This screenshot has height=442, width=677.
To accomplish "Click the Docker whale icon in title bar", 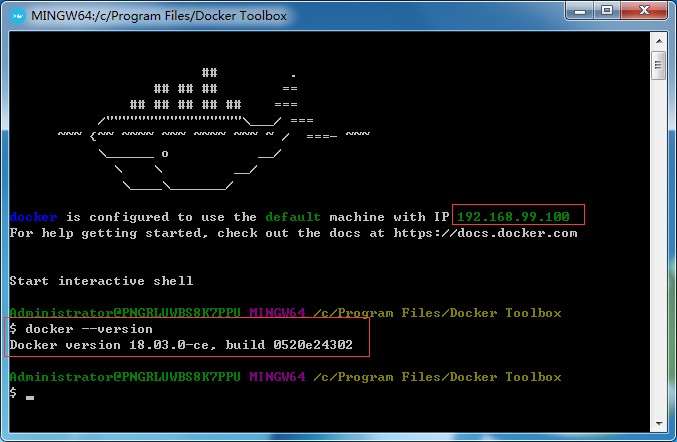I will click(17, 16).
